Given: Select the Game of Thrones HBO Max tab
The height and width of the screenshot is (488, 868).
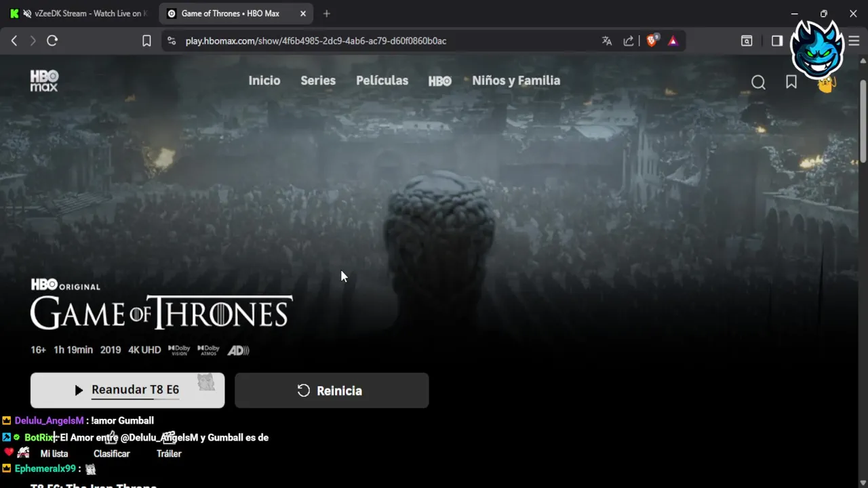Looking at the screenshot, I should tap(236, 14).
